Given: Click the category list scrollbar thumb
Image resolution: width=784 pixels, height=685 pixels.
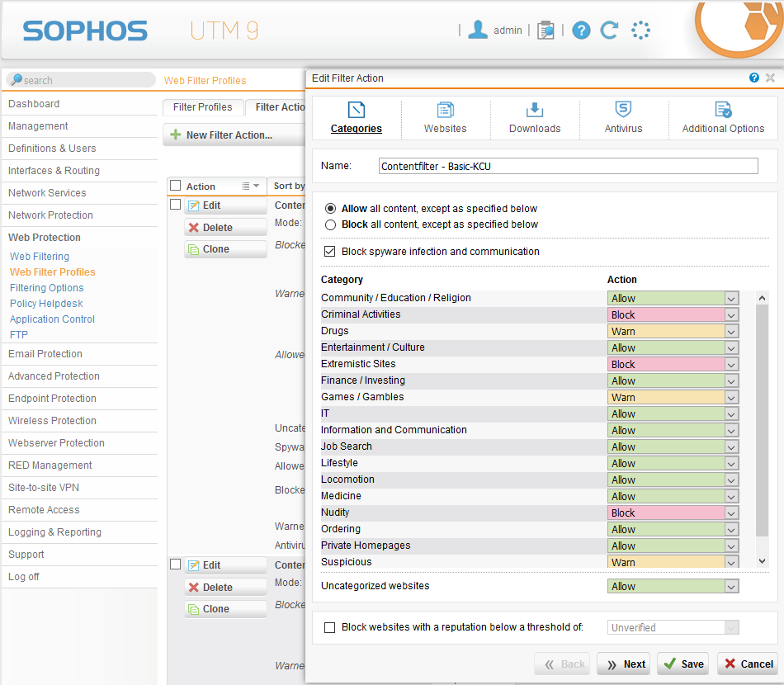Looking at the screenshot, I should tap(762, 421).
